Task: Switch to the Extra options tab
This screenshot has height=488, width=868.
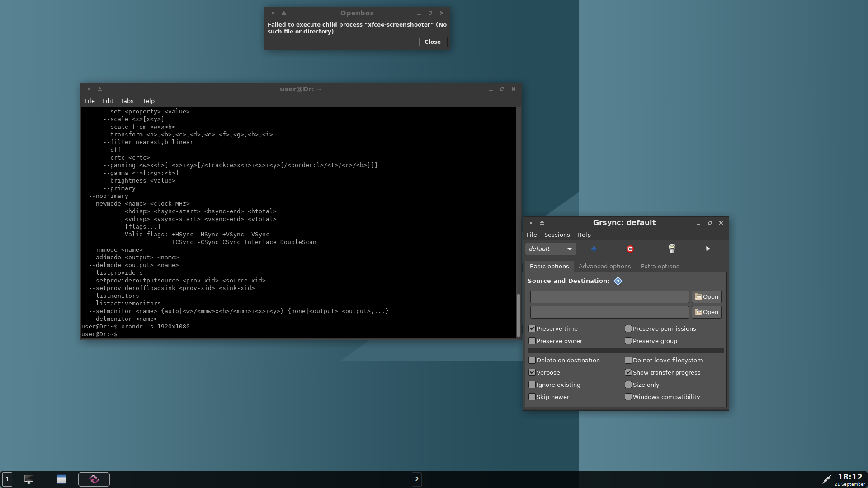Action: [660, 267]
